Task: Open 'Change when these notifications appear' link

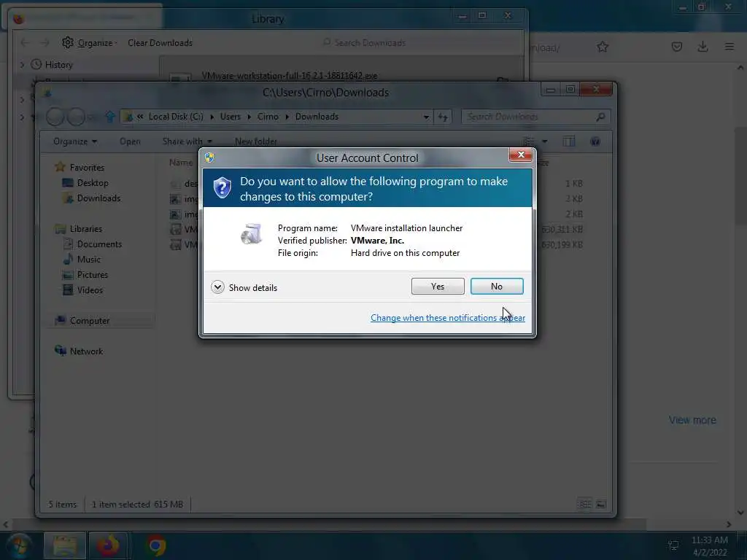Action: (x=447, y=318)
